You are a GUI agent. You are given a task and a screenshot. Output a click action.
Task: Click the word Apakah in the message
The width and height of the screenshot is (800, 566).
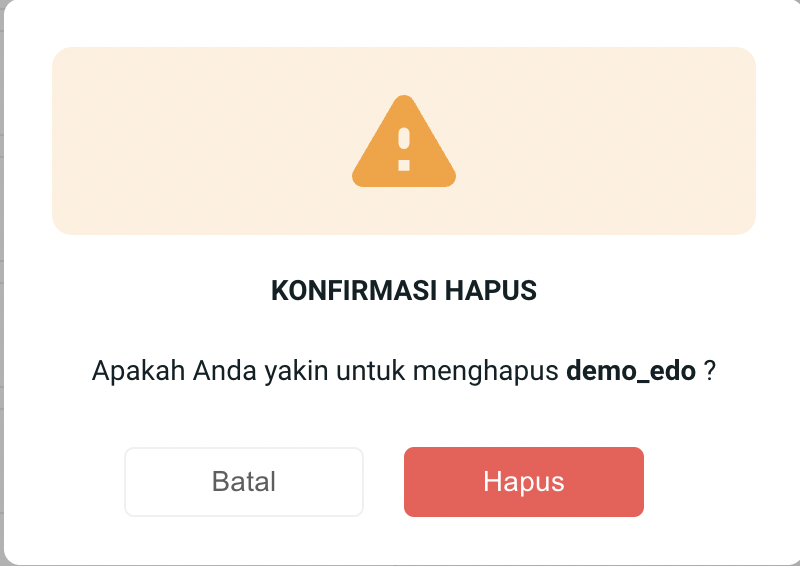pos(138,371)
